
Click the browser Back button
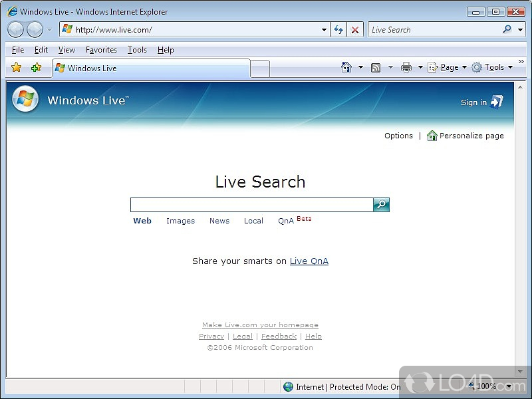15,29
